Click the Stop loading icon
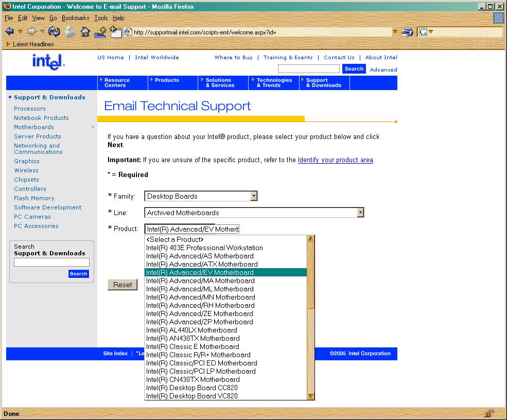 point(69,32)
